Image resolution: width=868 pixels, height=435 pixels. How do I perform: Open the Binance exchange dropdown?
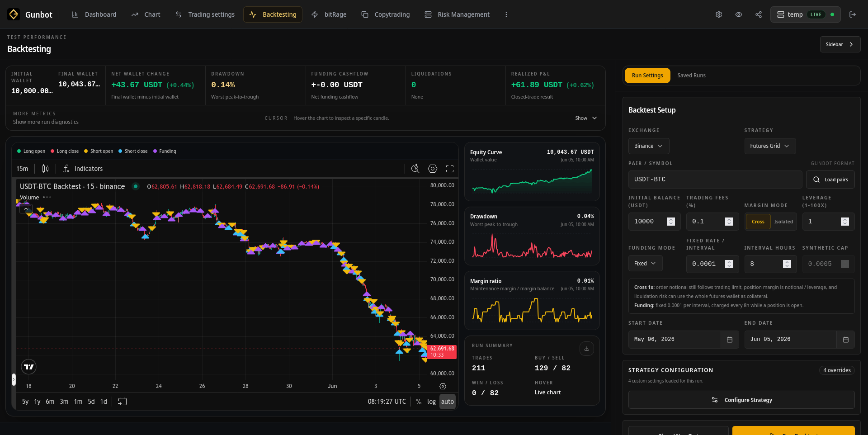(x=649, y=146)
